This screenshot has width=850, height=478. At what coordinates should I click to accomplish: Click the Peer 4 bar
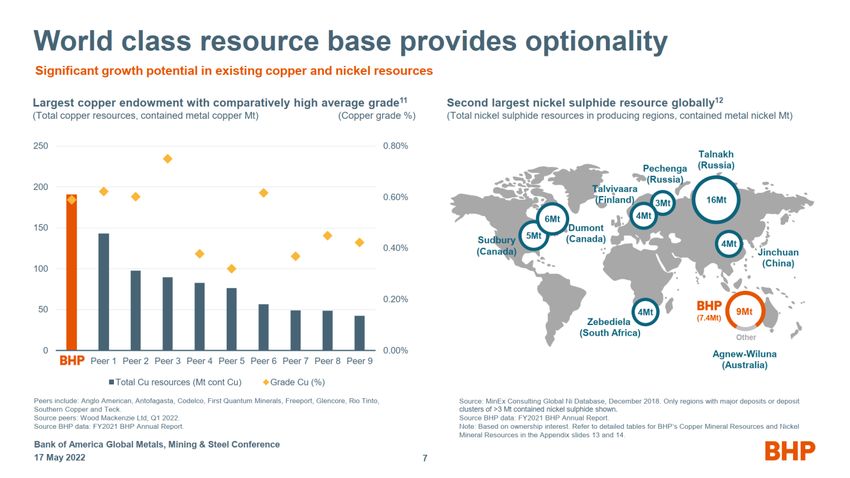[199, 316]
